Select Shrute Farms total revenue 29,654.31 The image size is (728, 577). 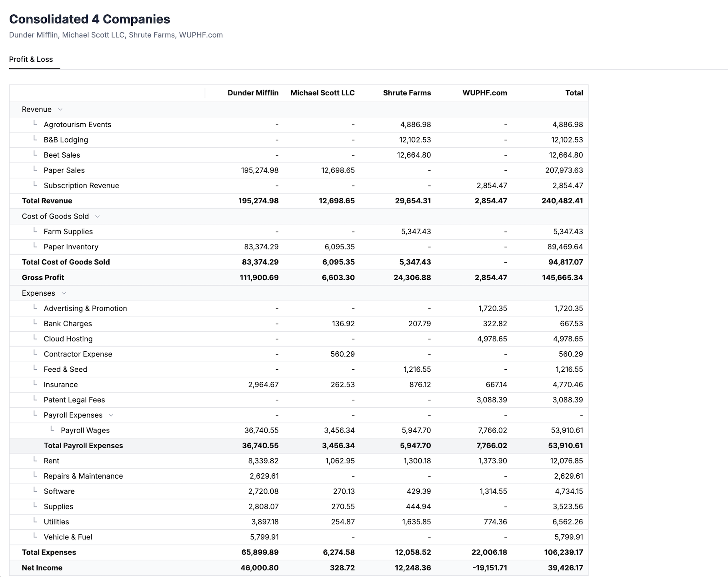pyautogui.click(x=413, y=201)
